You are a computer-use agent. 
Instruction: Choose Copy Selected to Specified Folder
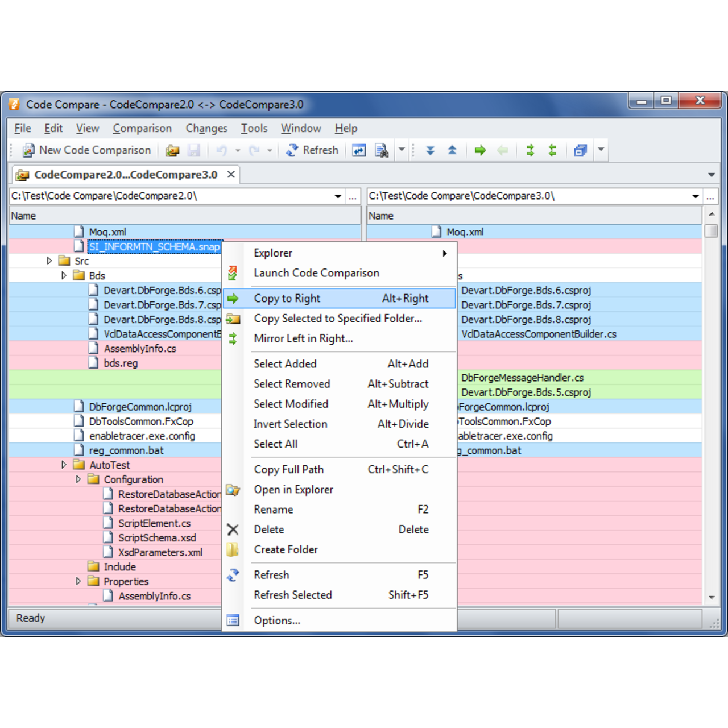point(338,318)
